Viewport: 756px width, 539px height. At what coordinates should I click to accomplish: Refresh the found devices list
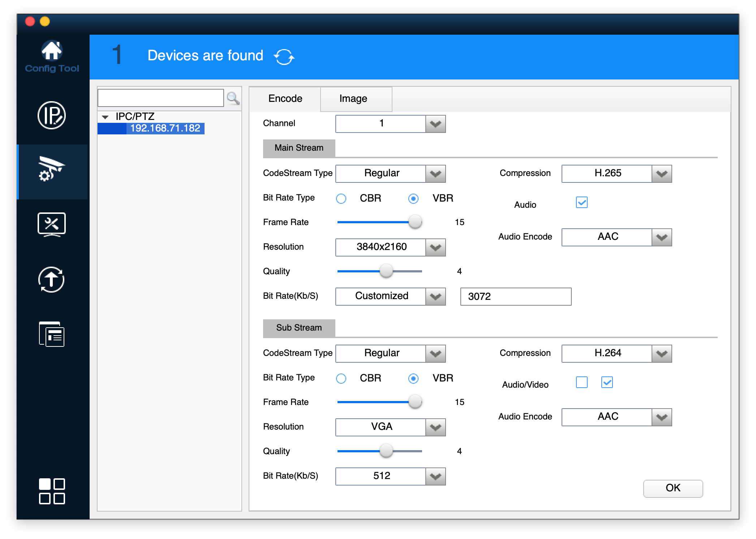point(284,57)
